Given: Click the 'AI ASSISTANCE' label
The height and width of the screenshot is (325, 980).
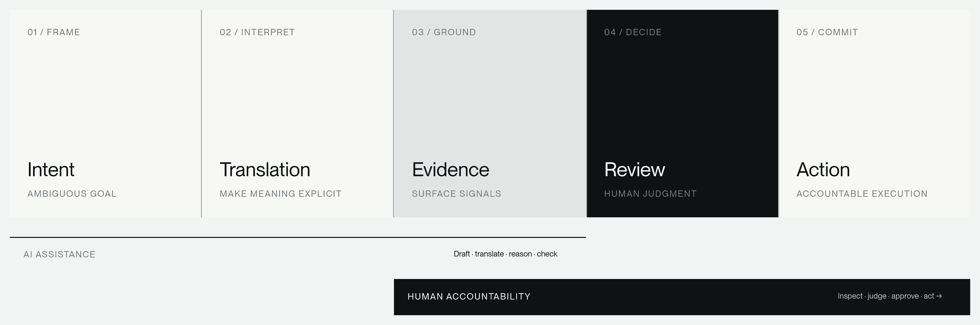Looking at the screenshot, I should point(59,254).
